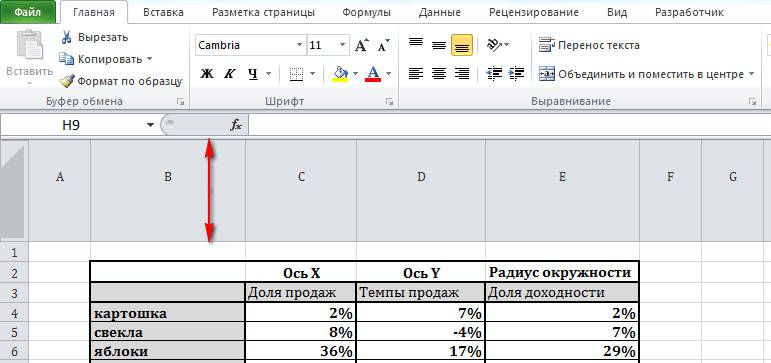771x363 pixels.
Task: Decrease font size with small A icon
Action: (384, 46)
